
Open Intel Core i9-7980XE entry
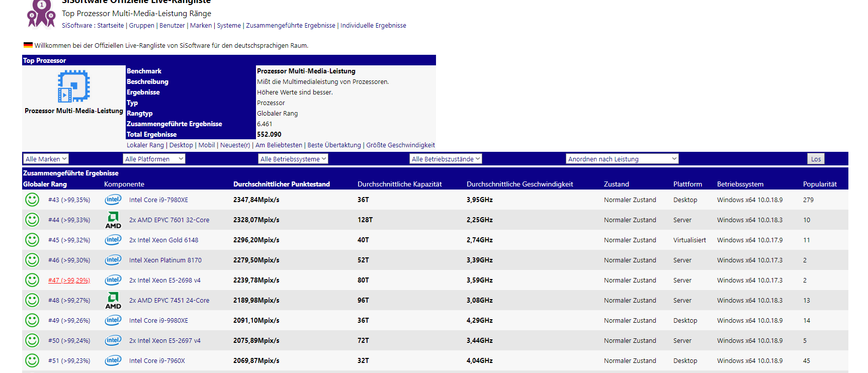(158, 200)
